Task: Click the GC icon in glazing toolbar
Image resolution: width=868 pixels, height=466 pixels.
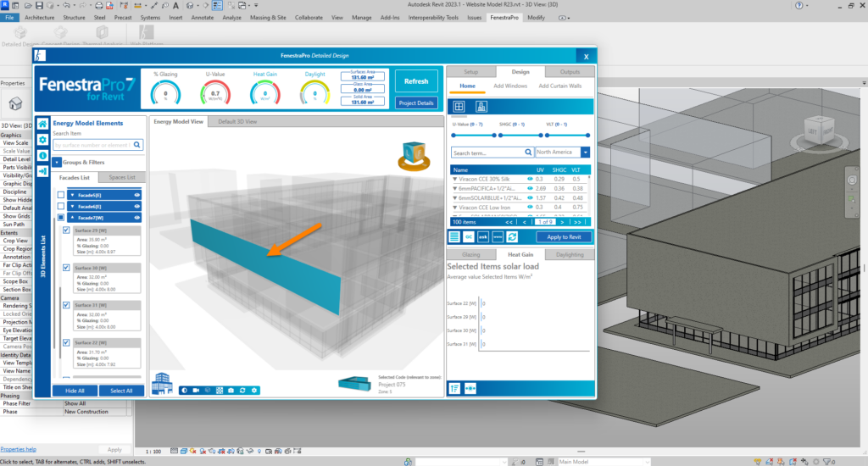Action: [x=468, y=237]
